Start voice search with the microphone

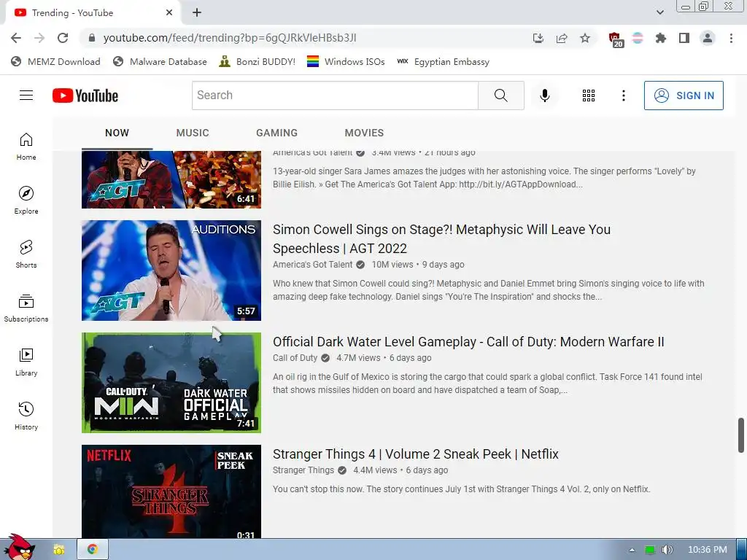[544, 96]
